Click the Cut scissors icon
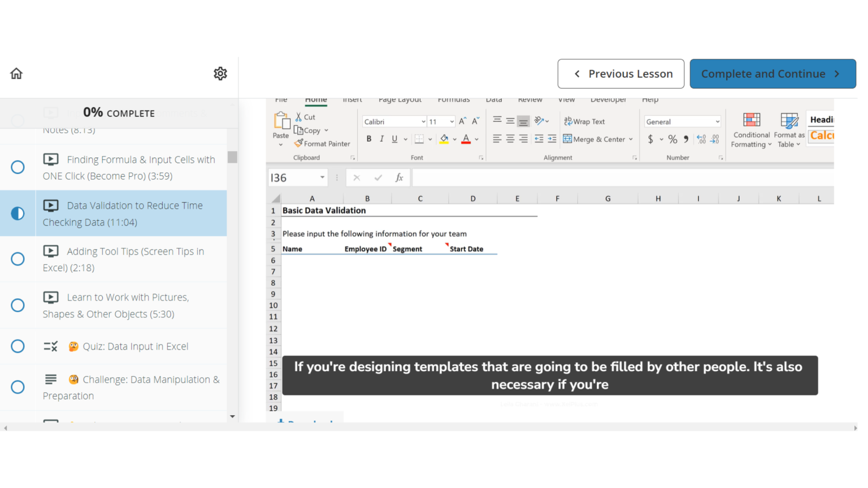868x488 pixels. 298,117
